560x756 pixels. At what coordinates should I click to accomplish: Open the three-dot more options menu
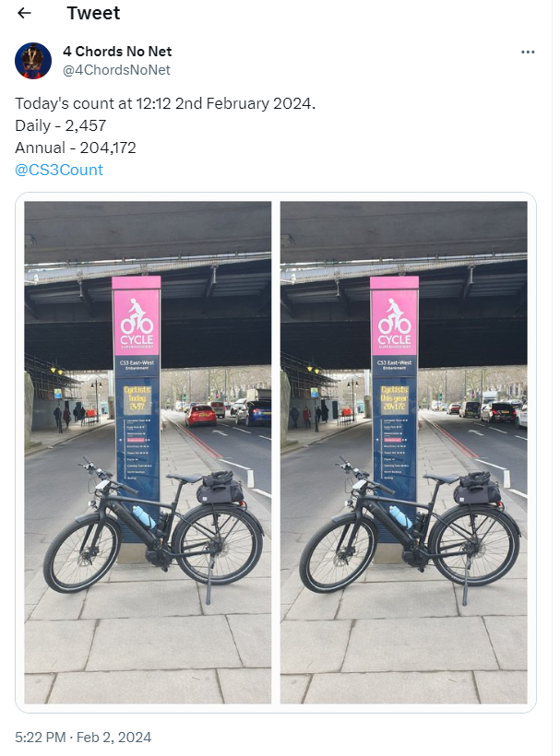[528, 52]
